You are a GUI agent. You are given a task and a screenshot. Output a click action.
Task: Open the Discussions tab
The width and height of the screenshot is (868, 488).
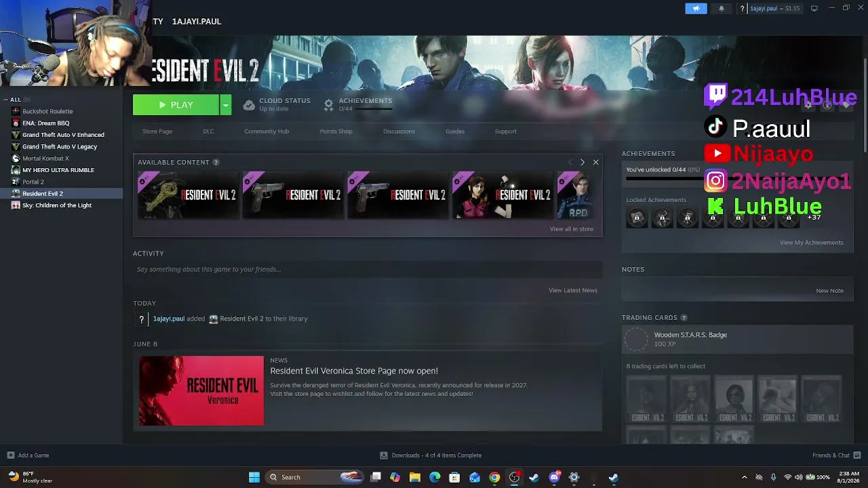[399, 131]
